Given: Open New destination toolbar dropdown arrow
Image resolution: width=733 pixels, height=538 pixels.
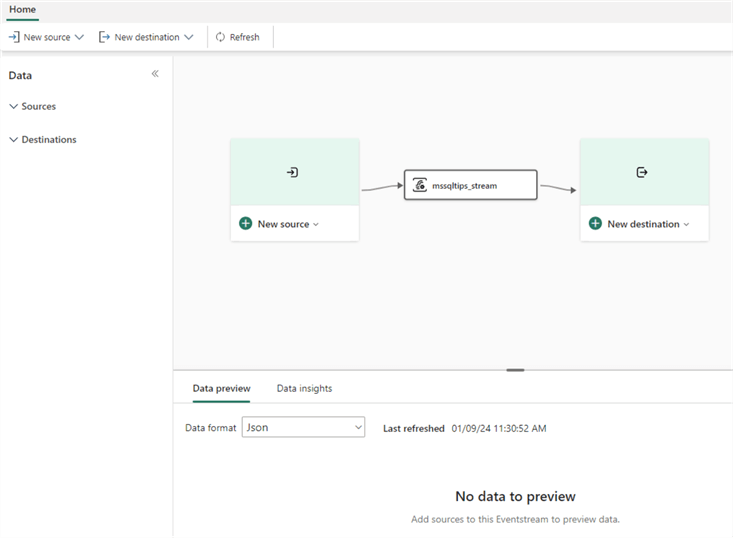Looking at the screenshot, I should point(188,37).
